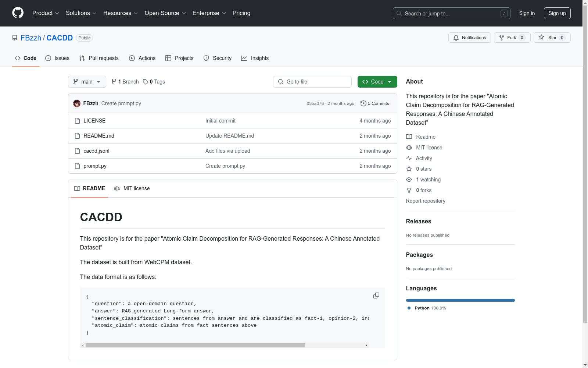Click the scales icon beside MIT license
The height and width of the screenshot is (368, 588).
pos(409,148)
